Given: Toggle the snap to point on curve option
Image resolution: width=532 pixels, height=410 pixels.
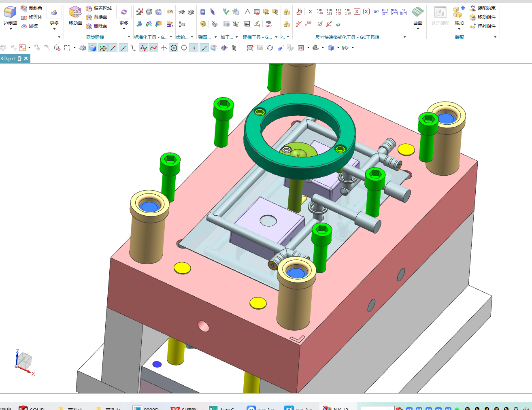Looking at the screenshot, I should [x=204, y=48].
